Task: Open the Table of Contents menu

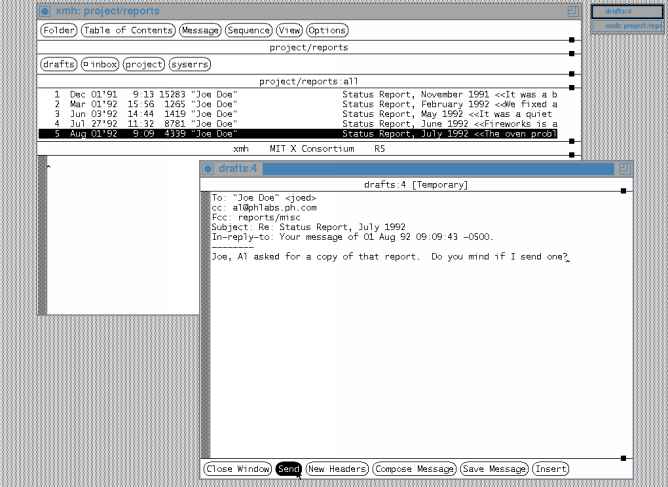Action: point(128,31)
